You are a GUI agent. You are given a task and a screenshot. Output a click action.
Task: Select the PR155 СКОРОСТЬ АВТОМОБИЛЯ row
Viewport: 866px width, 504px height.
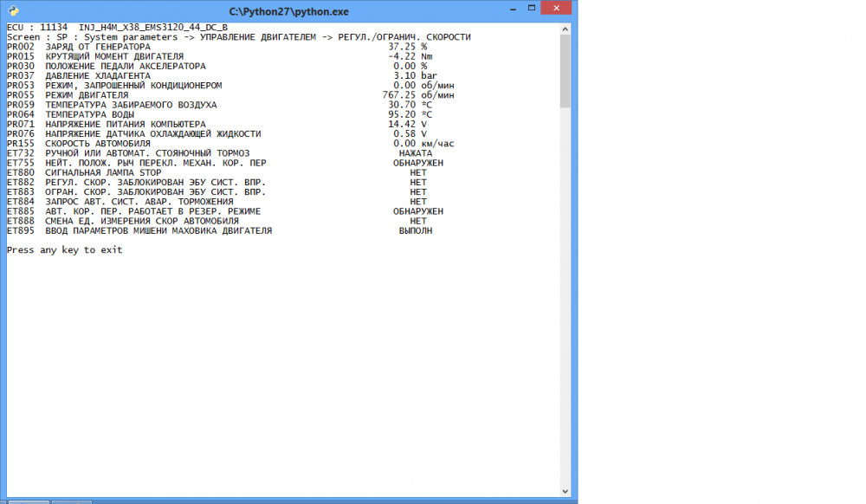click(230, 144)
